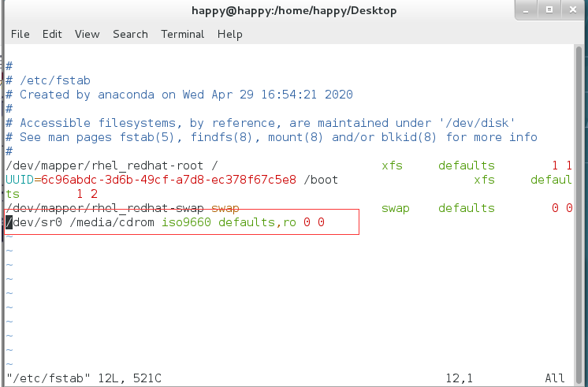Click the '# /etc/fstab' comment line

pos(48,80)
